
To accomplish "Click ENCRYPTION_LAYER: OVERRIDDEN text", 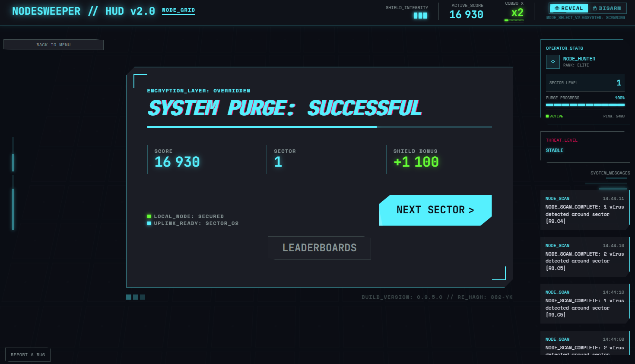I will pos(199,91).
